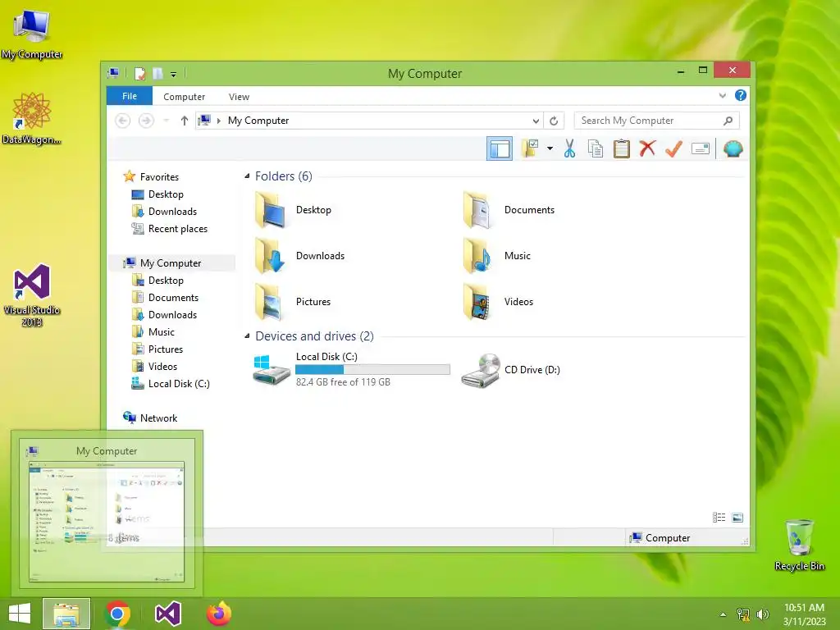
Task: Select Network in the navigation pane
Action: (150, 418)
